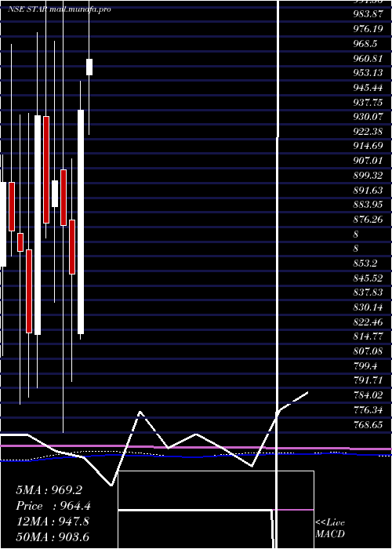Click the 876.26 axis label

368,220
